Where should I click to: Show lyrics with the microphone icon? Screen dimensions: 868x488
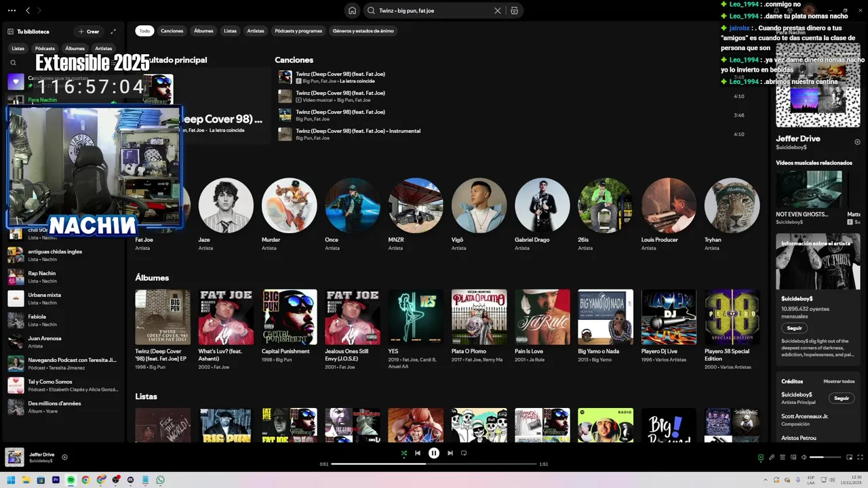tap(772, 457)
